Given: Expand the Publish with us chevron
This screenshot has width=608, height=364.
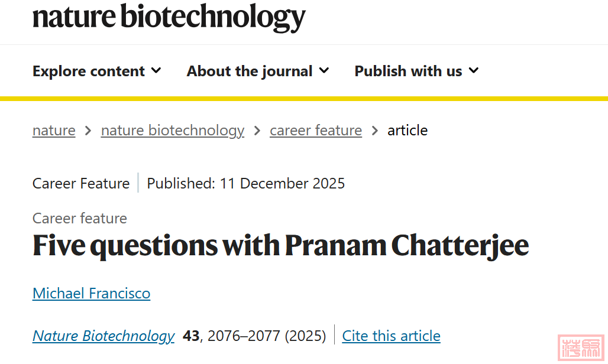Looking at the screenshot, I should click(x=473, y=71).
